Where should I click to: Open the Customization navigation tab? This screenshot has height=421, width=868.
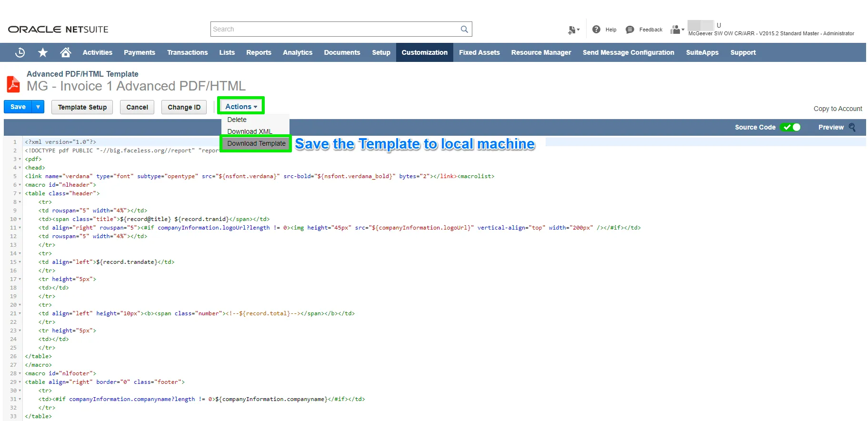click(x=425, y=52)
